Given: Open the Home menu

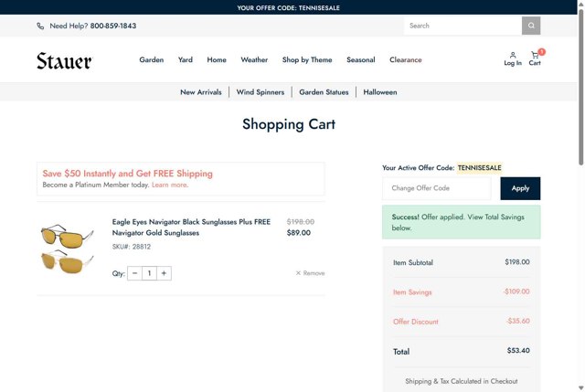Looking at the screenshot, I should tap(217, 59).
